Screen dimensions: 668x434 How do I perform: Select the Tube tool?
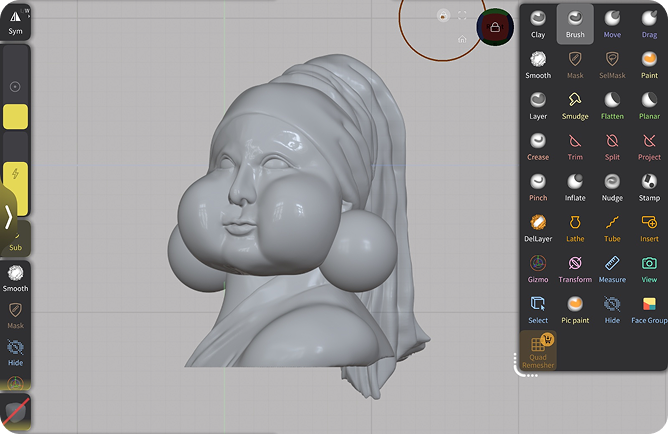tap(612, 227)
